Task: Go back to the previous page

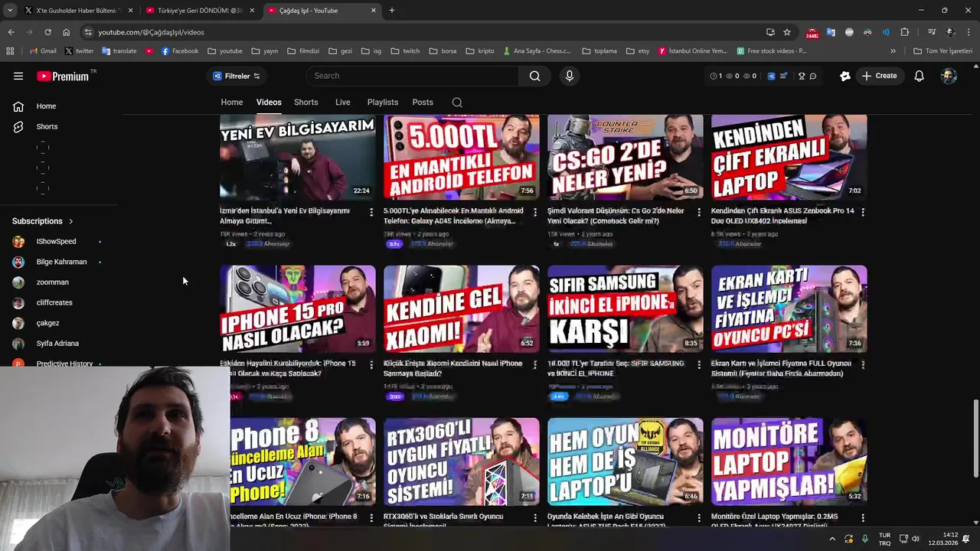Action: (x=11, y=32)
